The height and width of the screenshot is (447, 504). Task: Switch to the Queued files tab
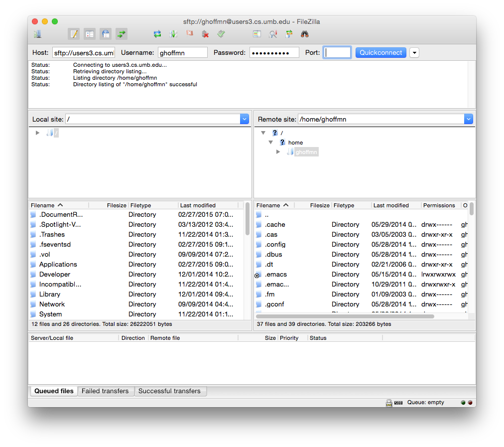[x=54, y=391]
